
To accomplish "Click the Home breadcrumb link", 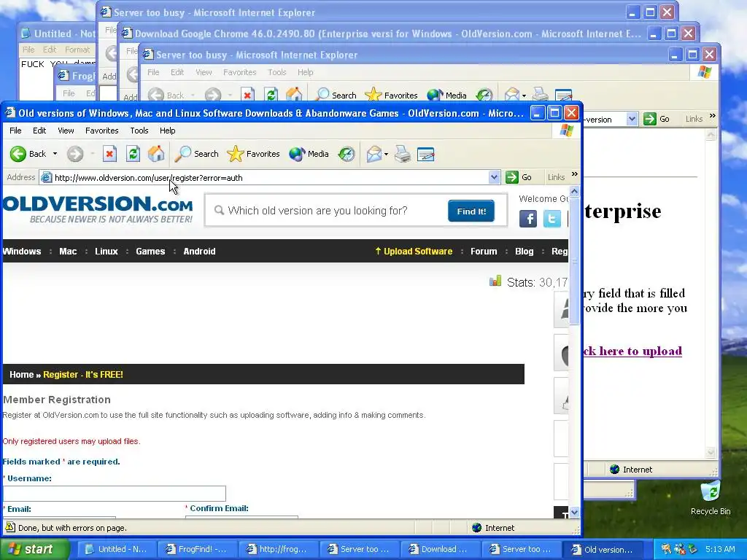I will 21,374.
